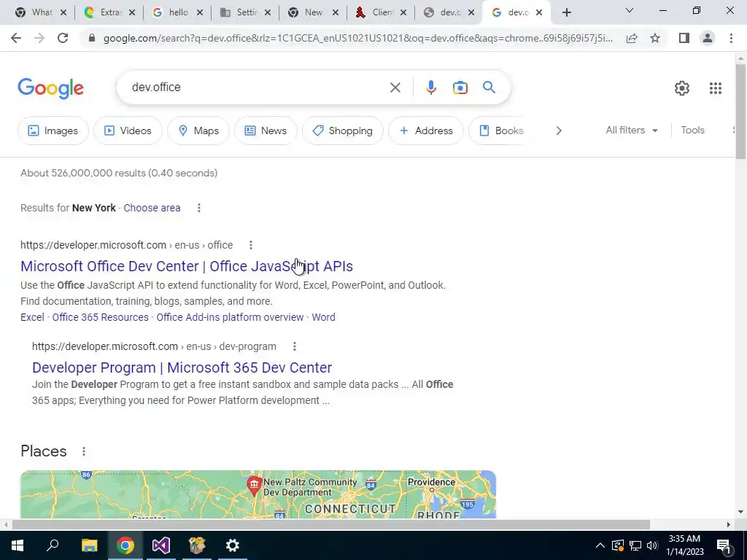Open Developer Program Microsoft 365 Dev Center

click(x=182, y=367)
